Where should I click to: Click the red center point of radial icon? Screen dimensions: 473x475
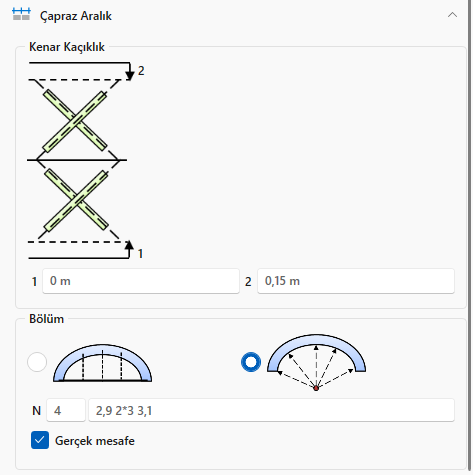[316, 388]
